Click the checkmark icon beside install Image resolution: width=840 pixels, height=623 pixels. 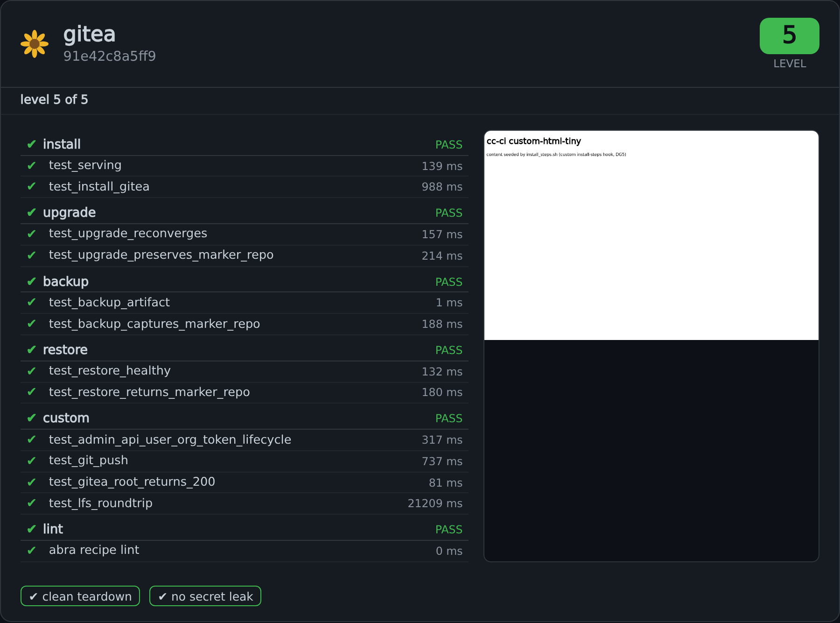[x=32, y=144]
